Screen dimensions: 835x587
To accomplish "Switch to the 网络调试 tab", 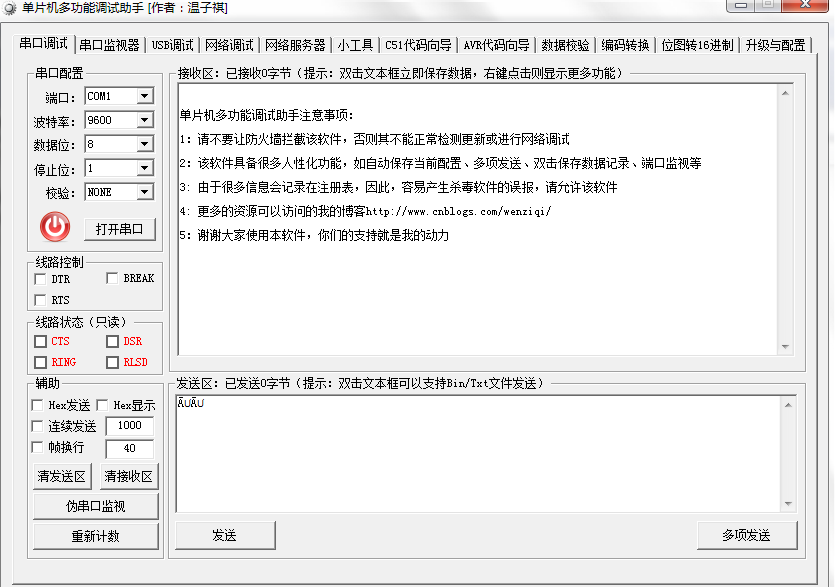I will 229,45.
